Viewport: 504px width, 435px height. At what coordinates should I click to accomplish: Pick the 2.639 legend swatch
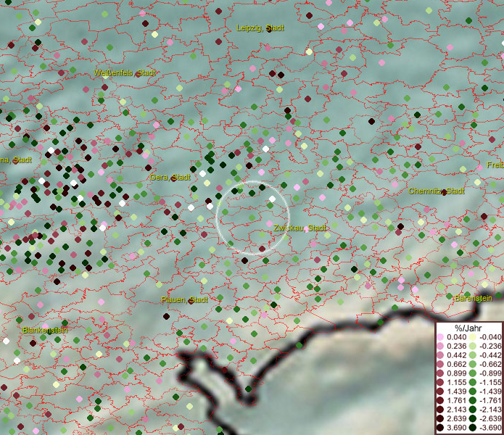click(x=440, y=418)
